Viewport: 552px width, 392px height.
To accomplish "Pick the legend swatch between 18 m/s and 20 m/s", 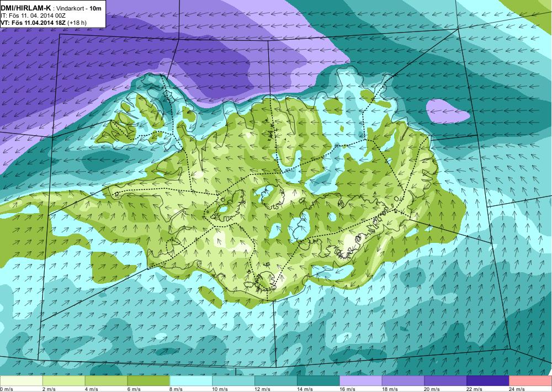I will pos(403,381).
